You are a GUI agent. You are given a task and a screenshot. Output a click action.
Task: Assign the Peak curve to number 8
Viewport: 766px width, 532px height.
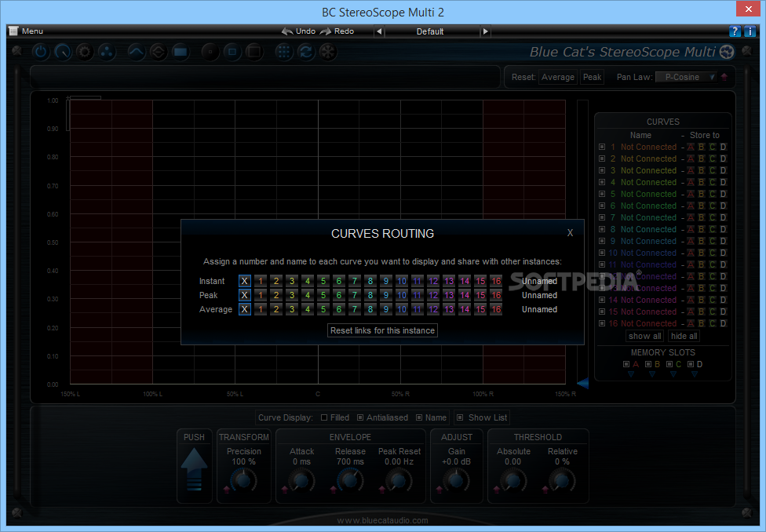tap(370, 295)
